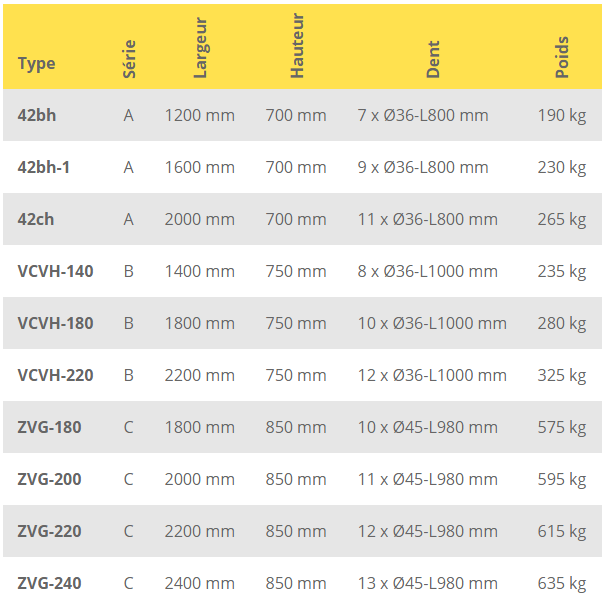Click the VCVH-180 type name

click(x=56, y=324)
